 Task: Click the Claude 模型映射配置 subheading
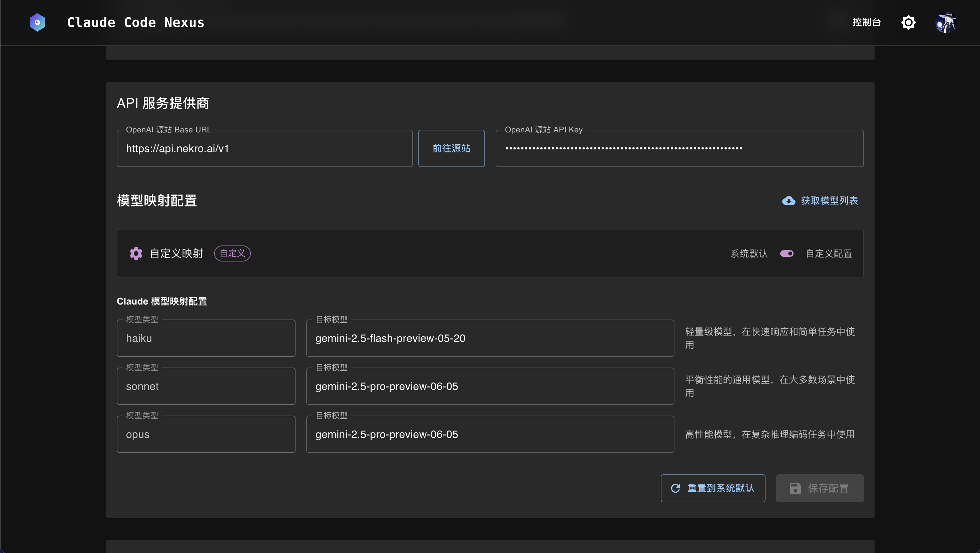(x=162, y=301)
